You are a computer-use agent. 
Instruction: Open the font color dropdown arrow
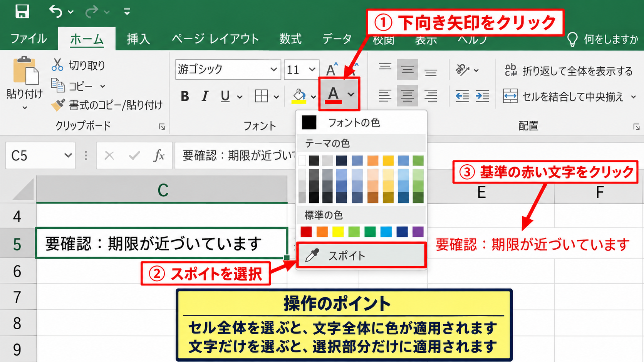pyautogui.click(x=351, y=95)
